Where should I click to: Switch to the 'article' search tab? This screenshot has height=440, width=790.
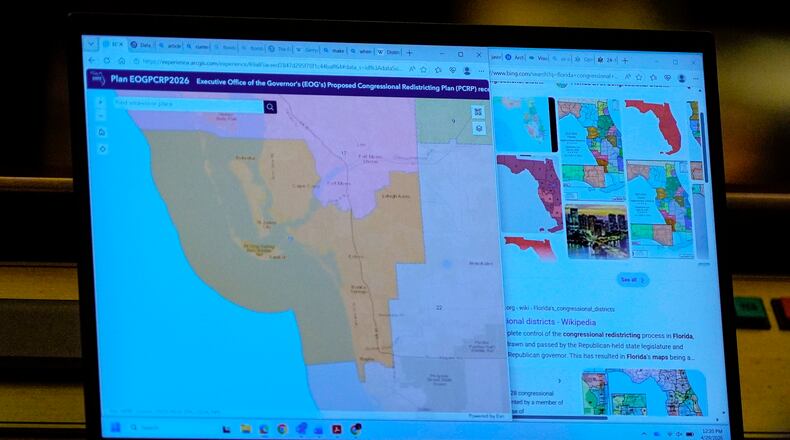(170, 46)
